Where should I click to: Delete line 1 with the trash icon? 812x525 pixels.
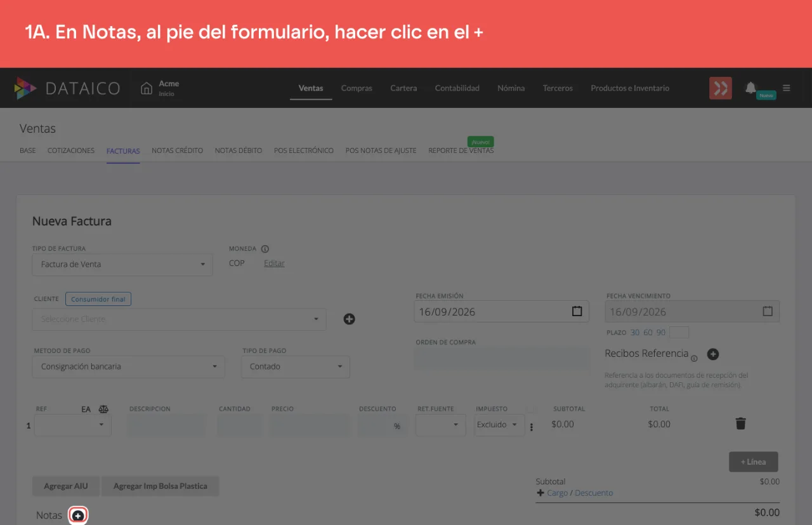coord(740,423)
